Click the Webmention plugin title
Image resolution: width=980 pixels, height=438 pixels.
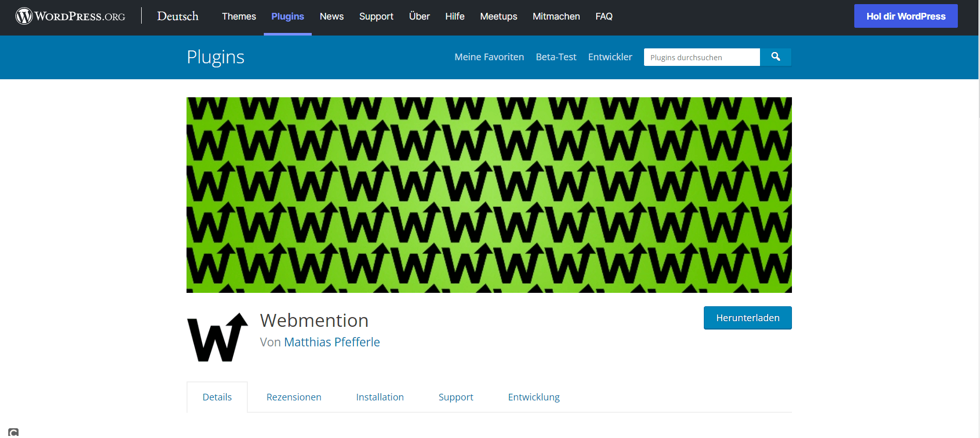click(314, 320)
